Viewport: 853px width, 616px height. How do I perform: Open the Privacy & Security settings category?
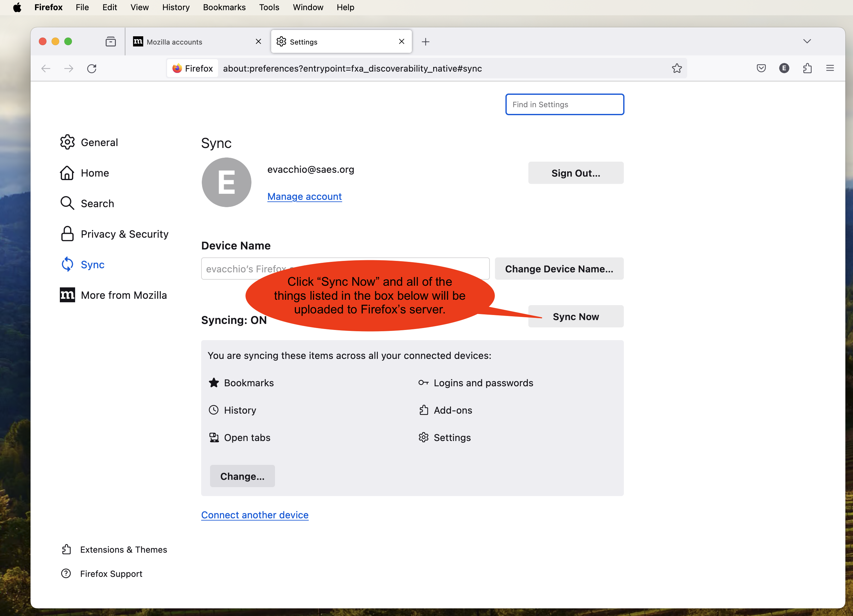pos(124,234)
